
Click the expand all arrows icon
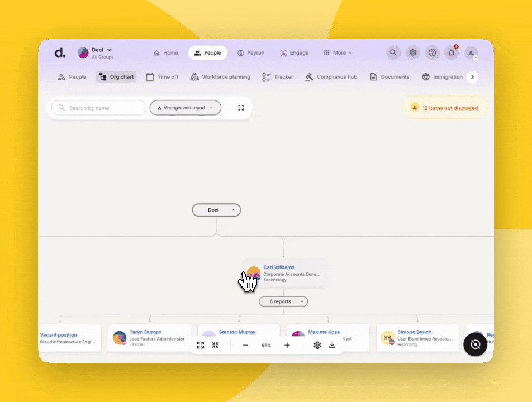pyautogui.click(x=201, y=345)
